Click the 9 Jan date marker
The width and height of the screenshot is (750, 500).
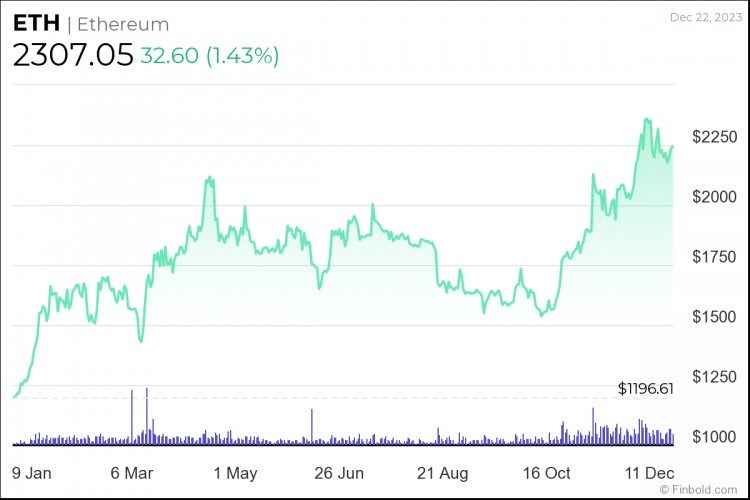[x=35, y=472]
